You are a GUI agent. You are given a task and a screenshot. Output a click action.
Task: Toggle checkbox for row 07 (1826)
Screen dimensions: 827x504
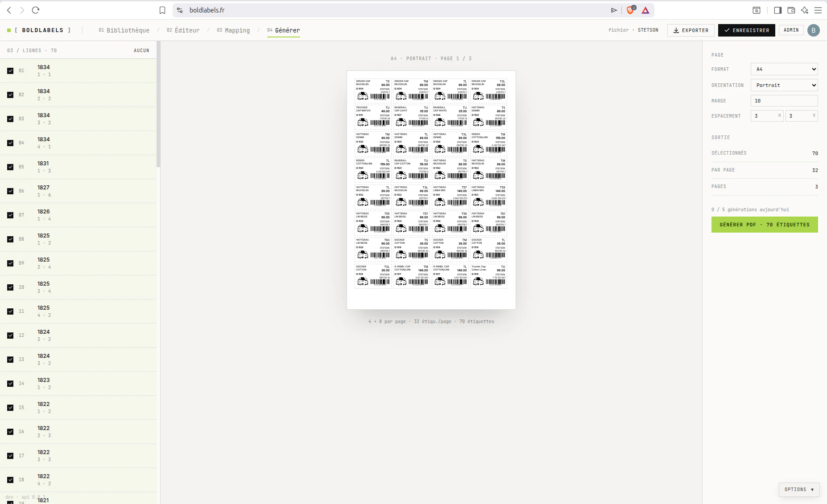[x=10, y=215]
